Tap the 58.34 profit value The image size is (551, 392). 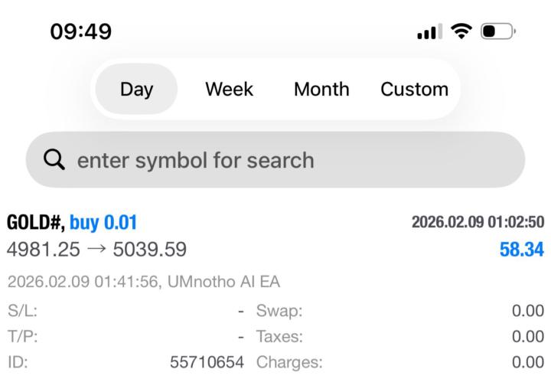tap(521, 250)
